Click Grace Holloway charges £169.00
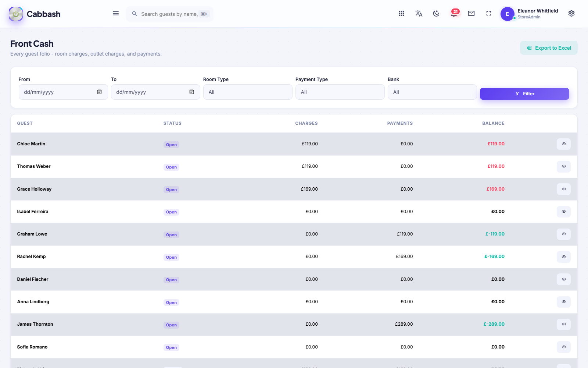Screen dimensions: 588x368 click(x=309, y=189)
